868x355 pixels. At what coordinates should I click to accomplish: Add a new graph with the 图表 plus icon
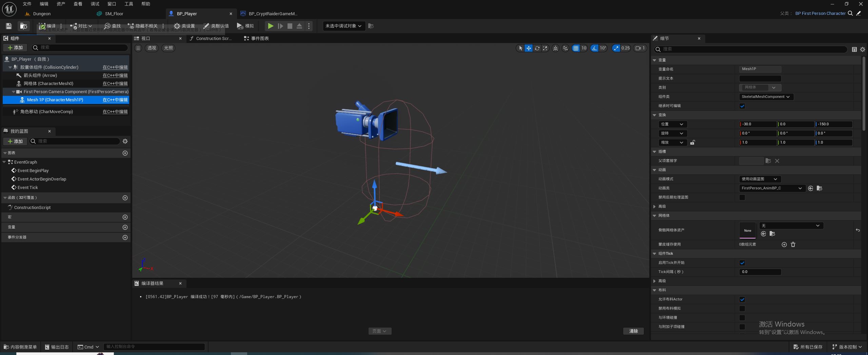tap(125, 153)
